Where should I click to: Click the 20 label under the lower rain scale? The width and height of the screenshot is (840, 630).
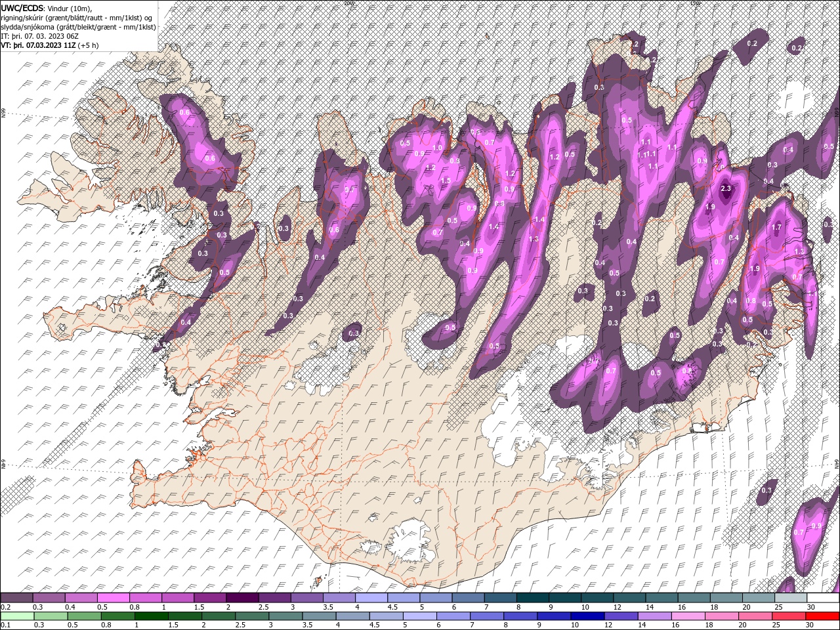point(743,625)
